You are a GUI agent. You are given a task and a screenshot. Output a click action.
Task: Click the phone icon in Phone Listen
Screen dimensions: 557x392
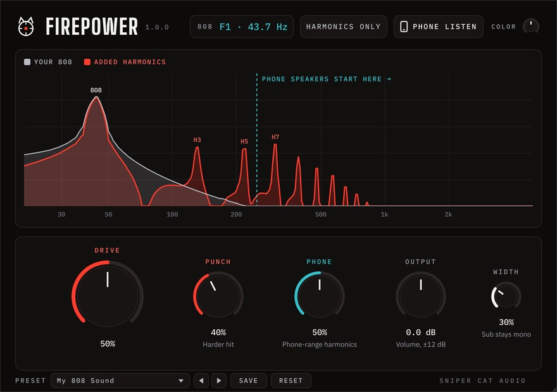tap(404, 27)
